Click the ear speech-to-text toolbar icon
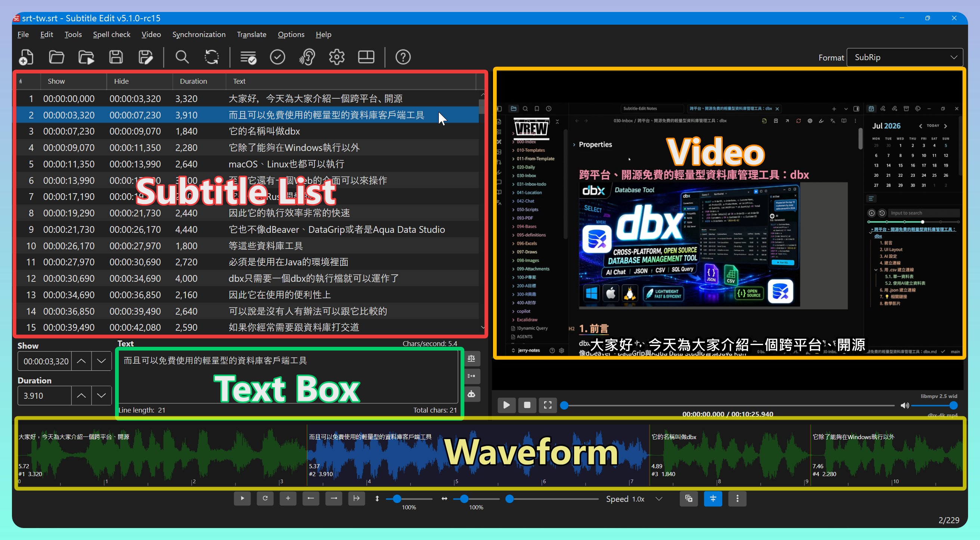Image resolution: width=980 pixels, height=540 pixels. [307, 58]
